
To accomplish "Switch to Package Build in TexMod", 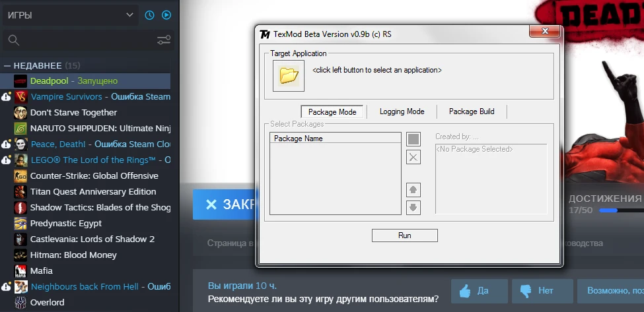I will [x=472, y=111].
